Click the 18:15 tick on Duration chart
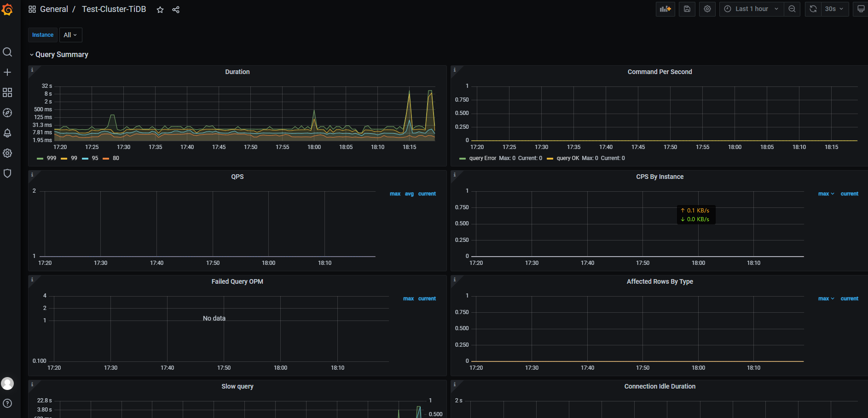Screen dimensions: 868x418 point(409,147)
